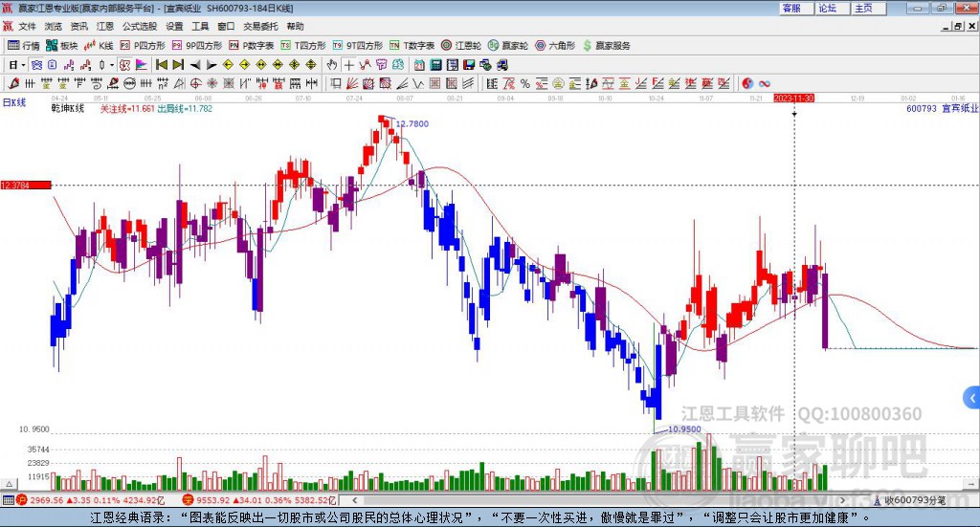Click the 乾坤K线 indicator label

[68, 109]
